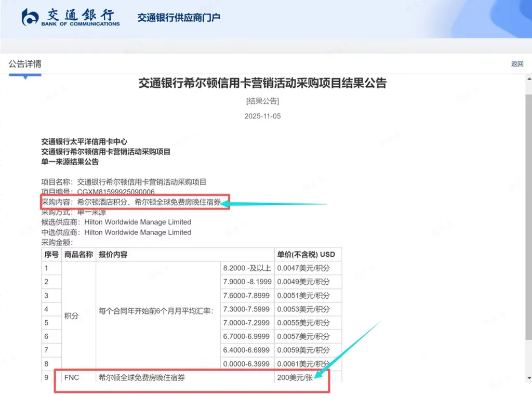Click the [结果公告] category label
532x395 pixels.
point(262,101)
